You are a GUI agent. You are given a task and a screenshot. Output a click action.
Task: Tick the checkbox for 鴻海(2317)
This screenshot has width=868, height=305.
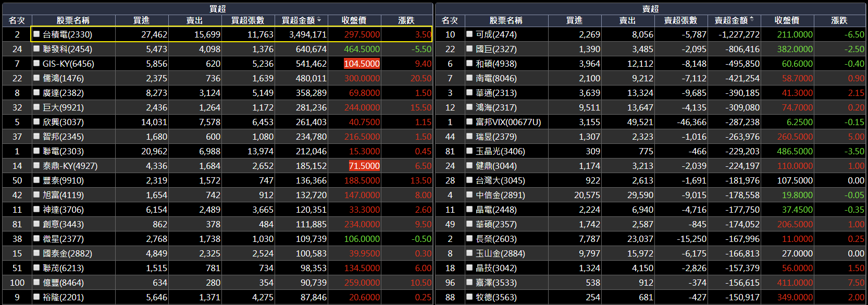point(469,107)
